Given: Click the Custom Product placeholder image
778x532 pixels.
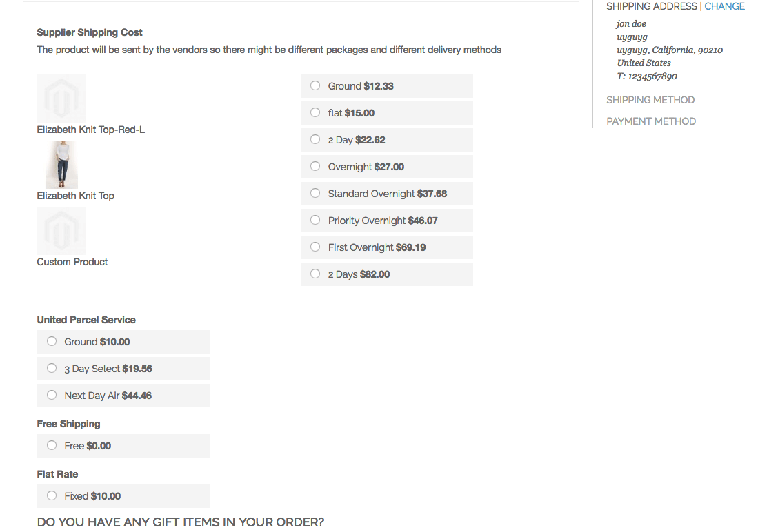Looking at the screenshot, I should pyautogui.click(x=61, y=231).
